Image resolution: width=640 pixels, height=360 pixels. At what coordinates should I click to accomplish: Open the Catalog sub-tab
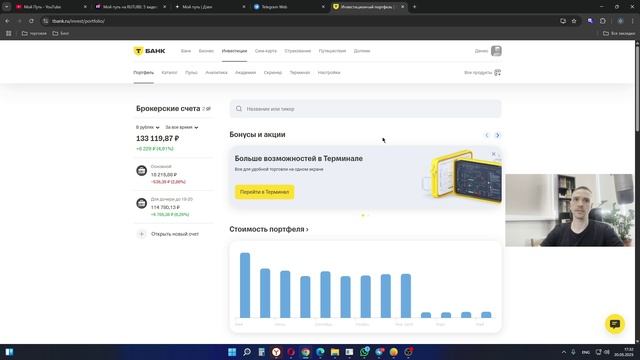coord(169,73)
